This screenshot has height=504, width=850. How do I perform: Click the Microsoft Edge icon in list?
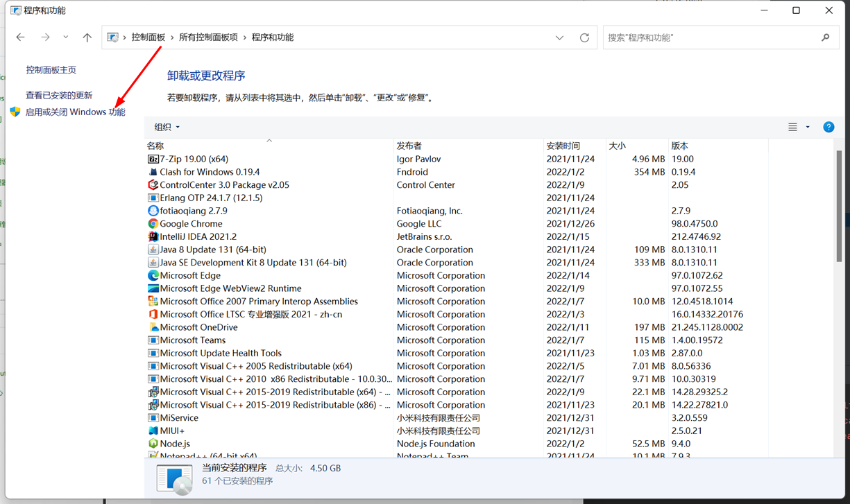click(153, 275)
